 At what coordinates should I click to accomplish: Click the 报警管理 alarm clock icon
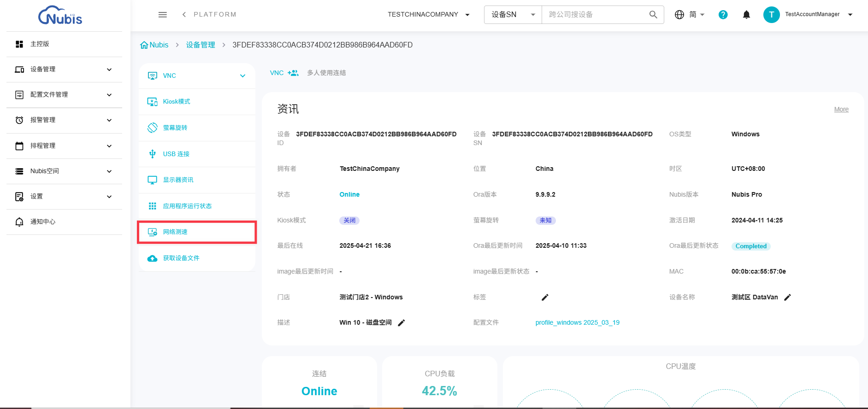coord(19,120)
